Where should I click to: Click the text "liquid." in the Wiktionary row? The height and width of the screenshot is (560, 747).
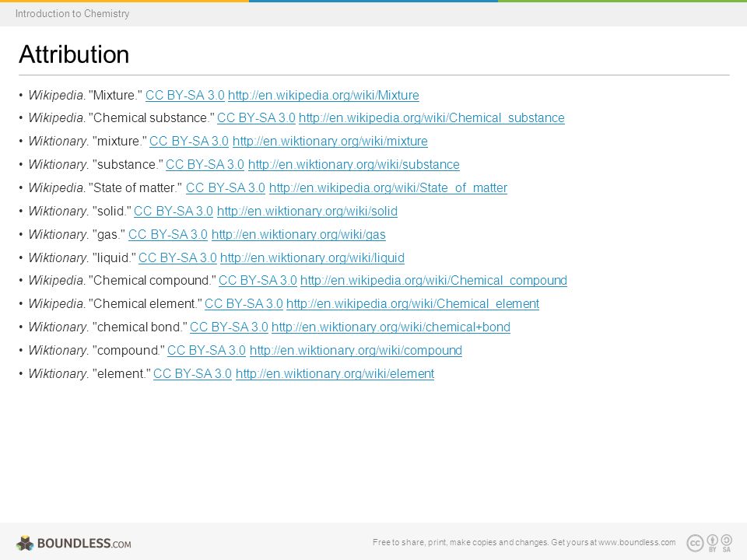pyautogui.click(x=114, y=257)
